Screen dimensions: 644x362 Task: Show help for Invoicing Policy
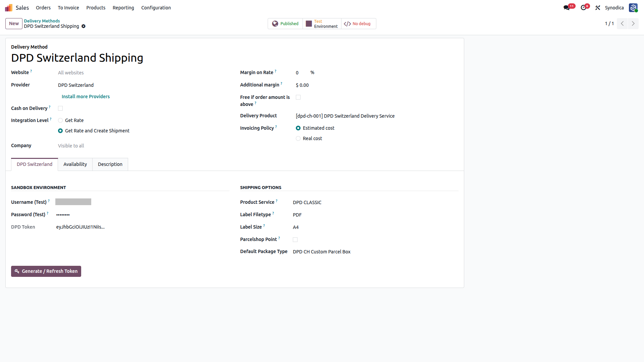coord(276,127)
